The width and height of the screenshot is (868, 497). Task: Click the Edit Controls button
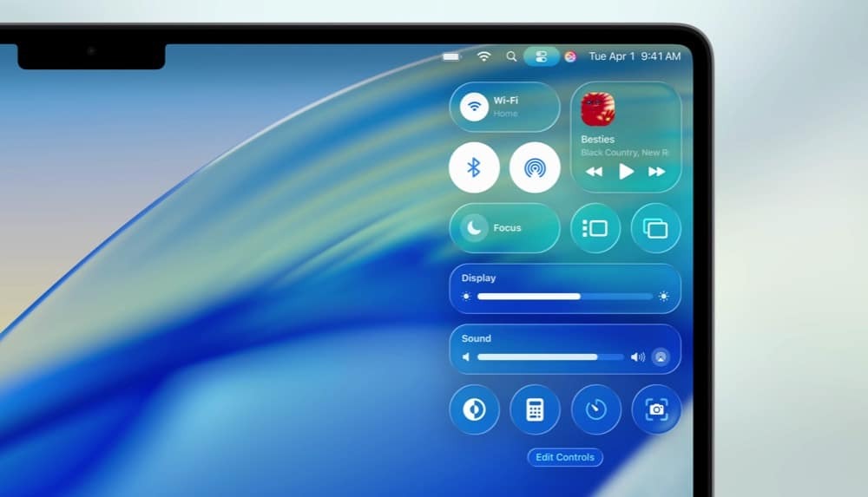[565, 457]
